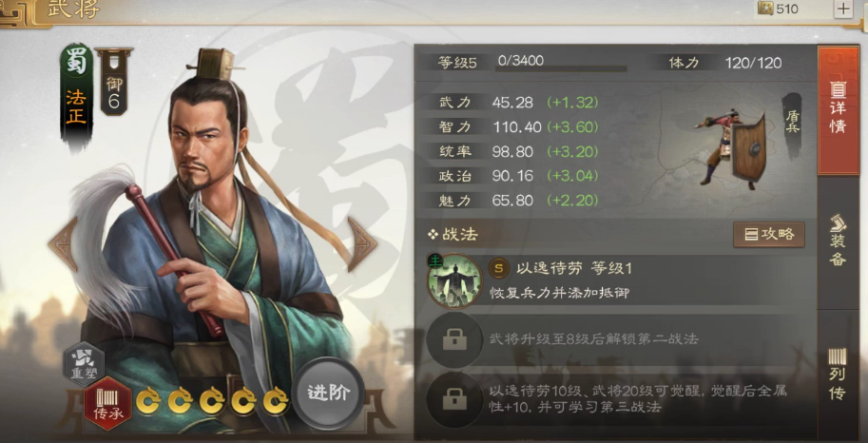Click the plus icon beside 510 currency

[x=843, y=9]
